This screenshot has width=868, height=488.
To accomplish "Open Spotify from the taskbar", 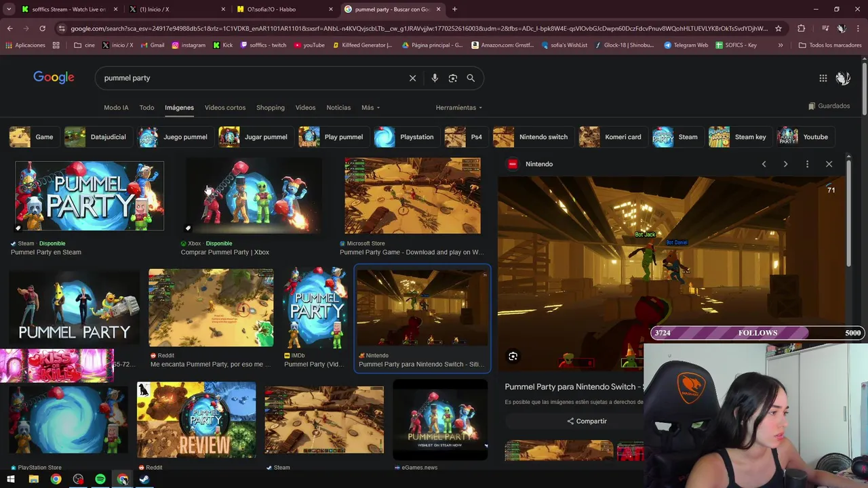I will click(x=100, y=479).
